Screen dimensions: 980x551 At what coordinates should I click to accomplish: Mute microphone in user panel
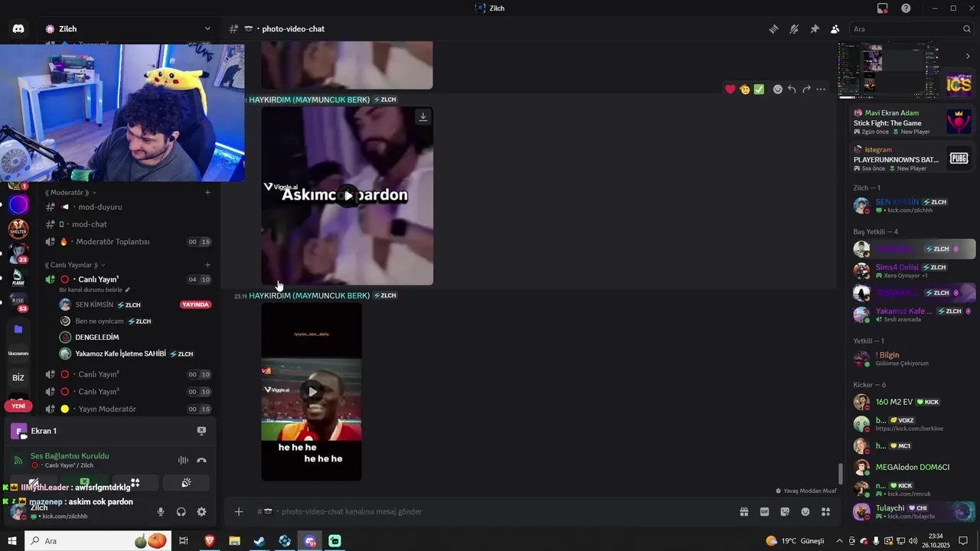(x=161, y=512)
